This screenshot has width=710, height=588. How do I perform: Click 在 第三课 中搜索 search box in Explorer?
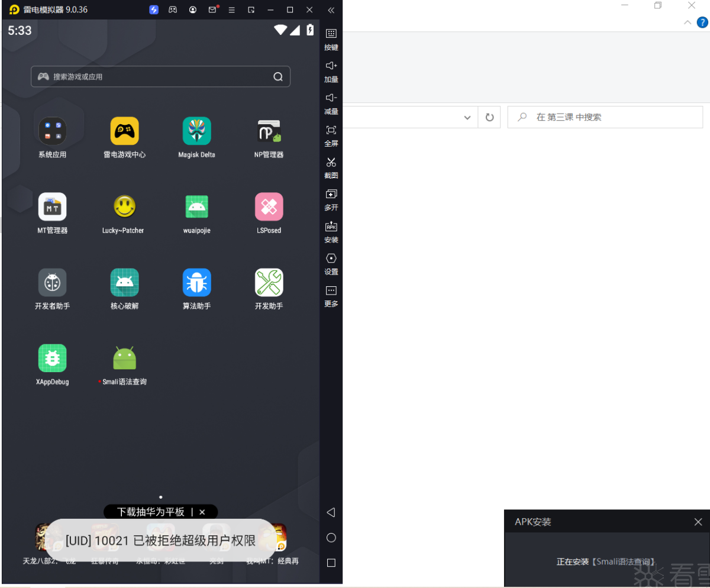(x=605, y=117)
